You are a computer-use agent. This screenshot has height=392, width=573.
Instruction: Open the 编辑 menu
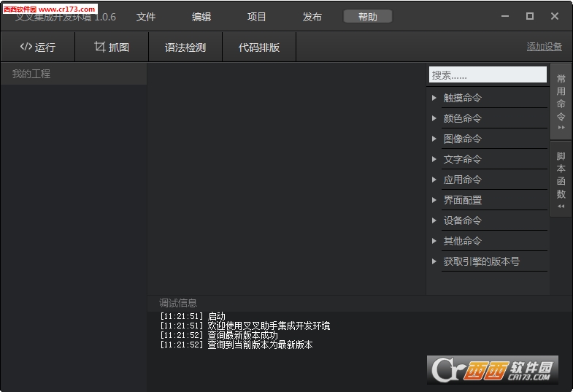[201, 17]
